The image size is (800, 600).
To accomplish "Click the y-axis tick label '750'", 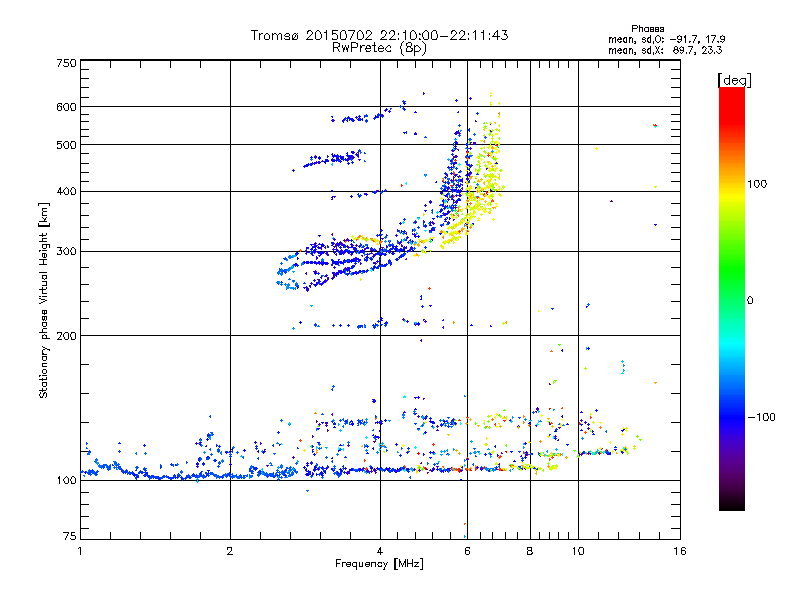I will 66,63.
